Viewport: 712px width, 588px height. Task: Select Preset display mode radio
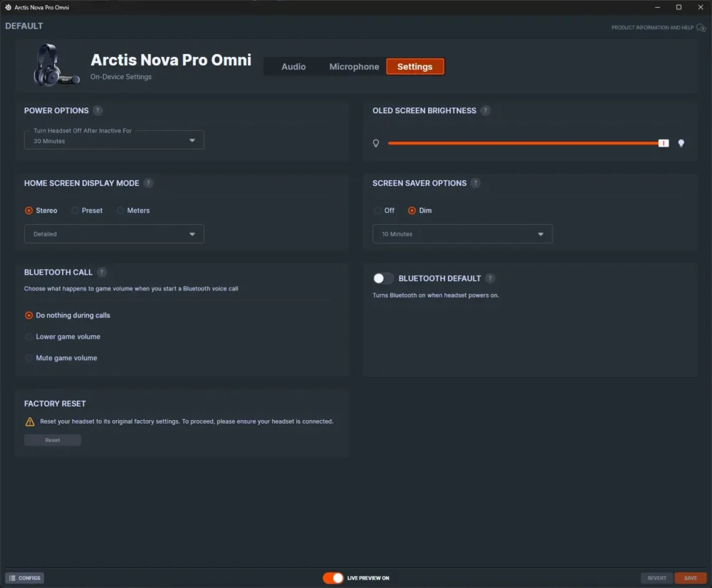click(x=75, y=211)
